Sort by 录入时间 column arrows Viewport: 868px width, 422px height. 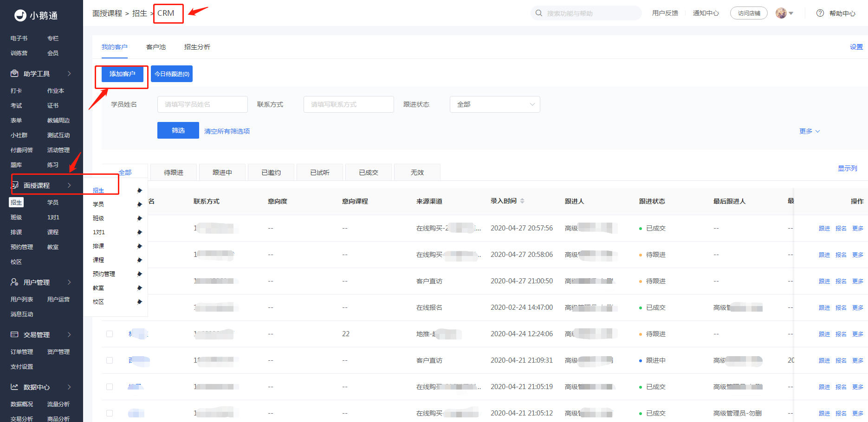pyautogui.click(x=522, y=201)
